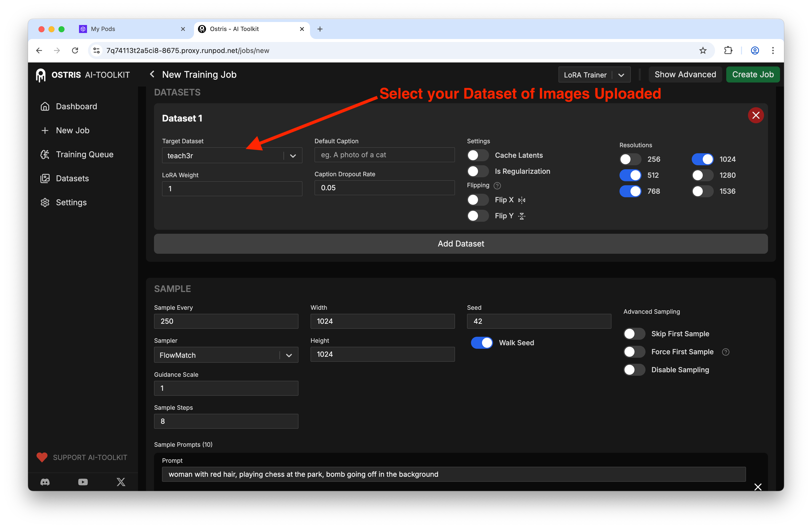The image size is (812, 528).
Task: Go back using arrow beside New Training Job
Action: pyautogui.click(x=152, y=74)
